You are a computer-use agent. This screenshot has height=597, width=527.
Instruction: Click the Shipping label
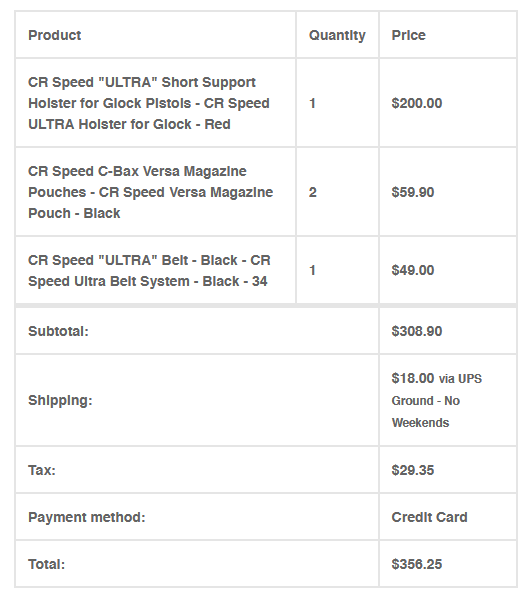60,401
